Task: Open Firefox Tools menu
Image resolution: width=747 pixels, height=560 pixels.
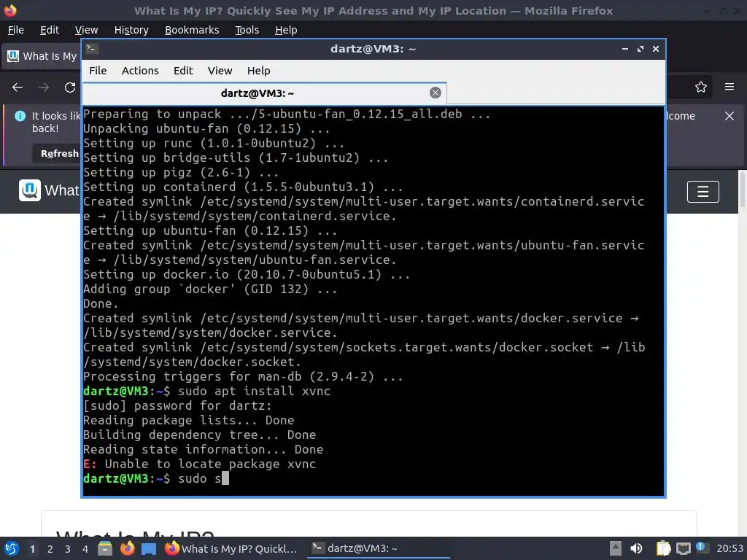Action: click(247, 30)
